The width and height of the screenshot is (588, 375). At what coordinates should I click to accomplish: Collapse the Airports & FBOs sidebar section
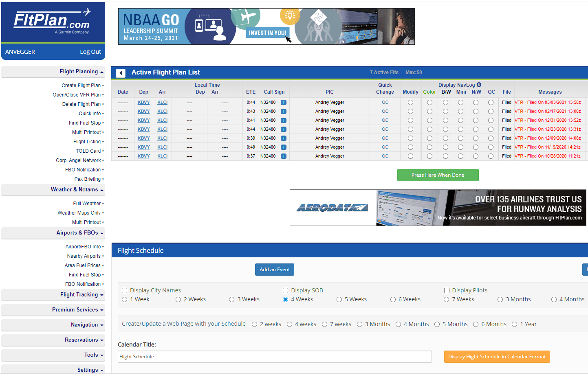[53, 233]
